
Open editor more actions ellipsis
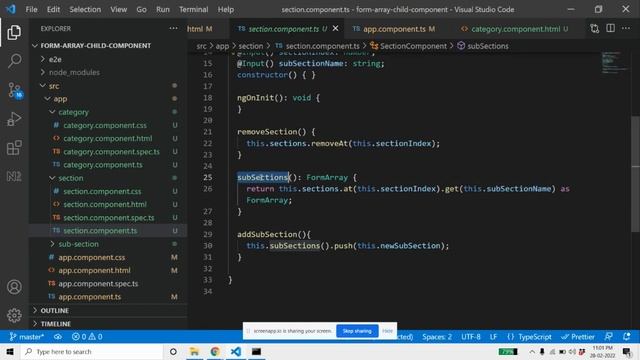click(626, 28)
